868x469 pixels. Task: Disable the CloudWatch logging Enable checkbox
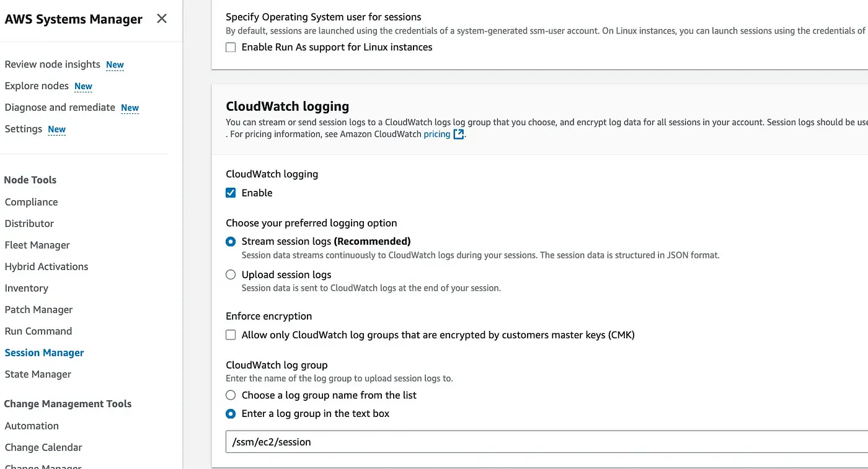[230, 193]
